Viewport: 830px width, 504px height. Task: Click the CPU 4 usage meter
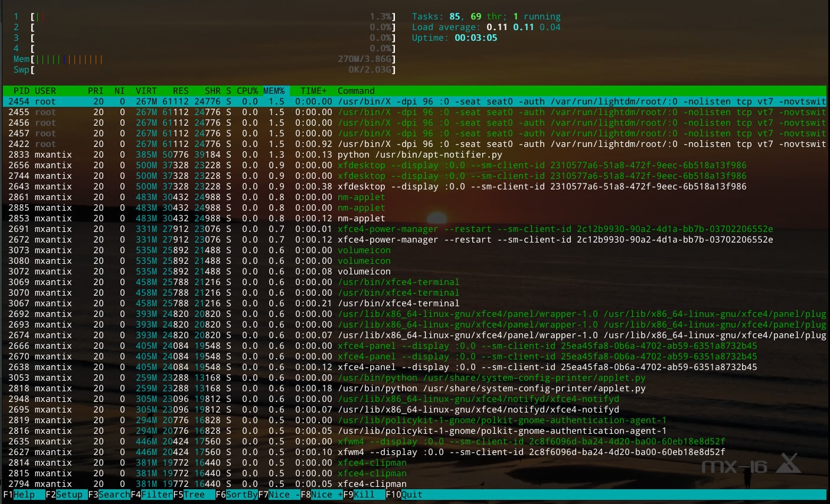click(205, 48)
